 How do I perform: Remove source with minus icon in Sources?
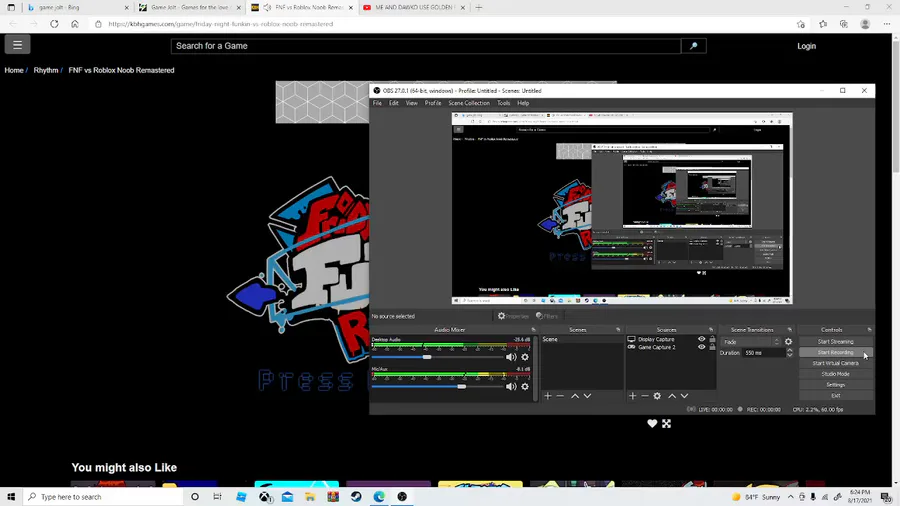[x=645, y=396]
